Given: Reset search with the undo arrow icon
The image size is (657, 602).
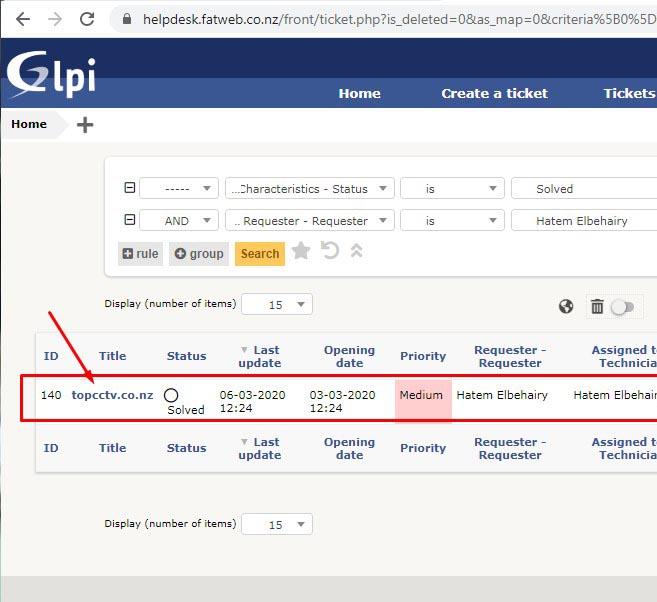Looking at the screenshot, I should point(330,251).
